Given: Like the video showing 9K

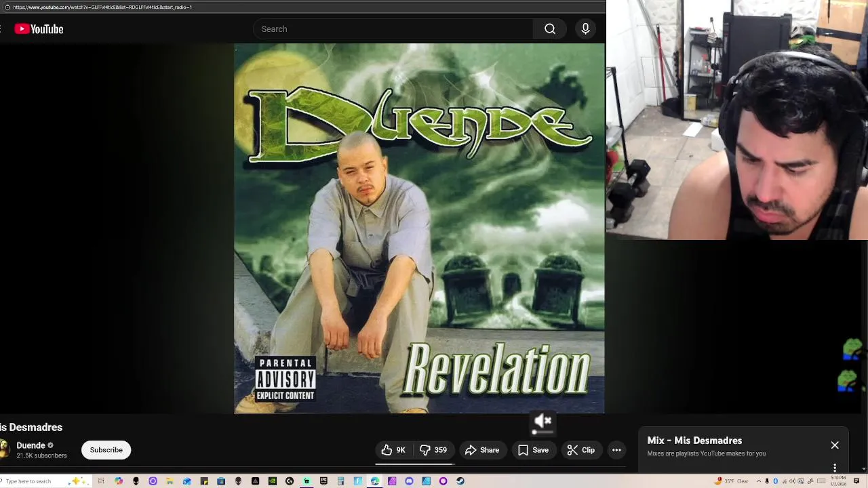Looking at the screenshot, I should [394, 450].
